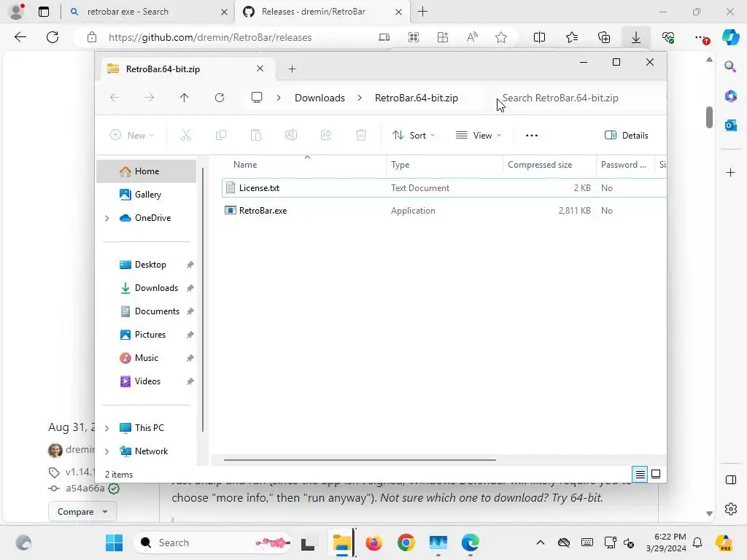Screen dimensions: 747x560
Task: Sort by the Type column header
Action: coord(444,165)
